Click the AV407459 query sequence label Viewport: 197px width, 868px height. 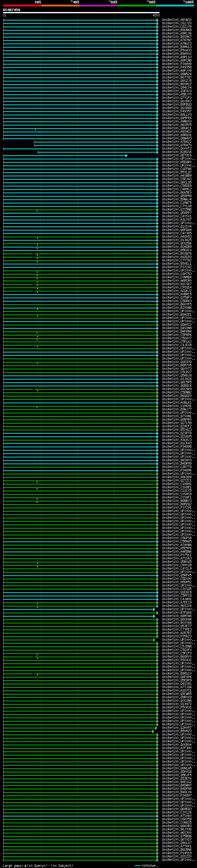[11, 10]
